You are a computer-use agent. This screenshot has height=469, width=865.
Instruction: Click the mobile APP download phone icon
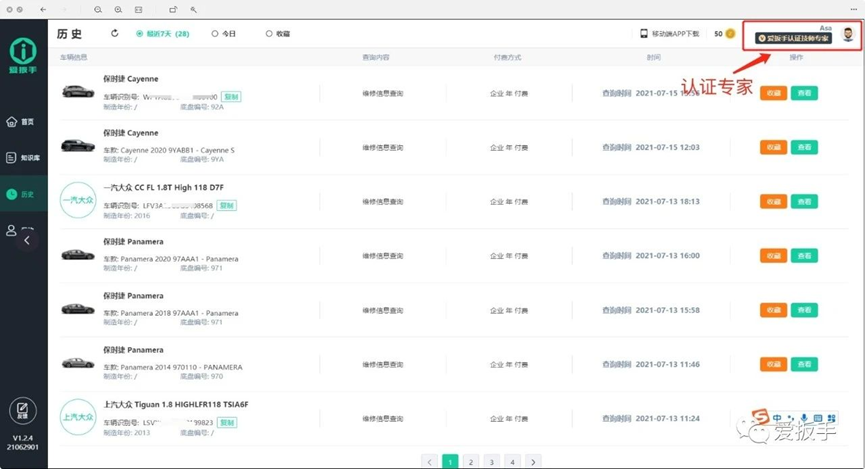coord(644,34)
